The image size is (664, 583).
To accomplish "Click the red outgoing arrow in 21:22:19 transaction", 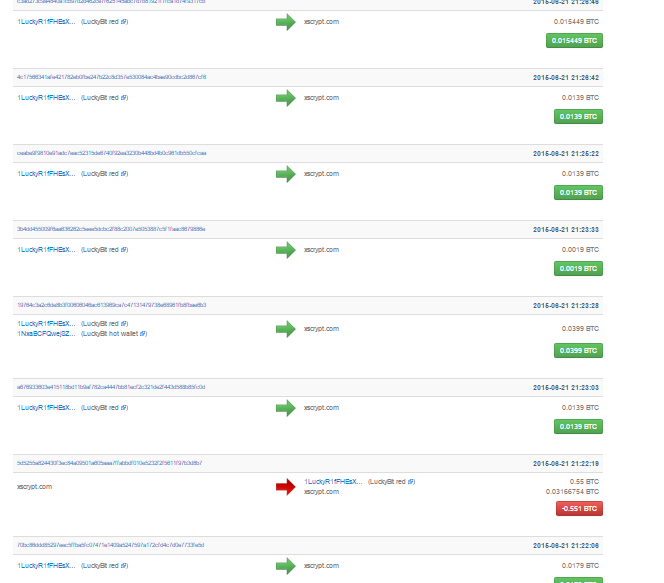I will pos(286,487).
